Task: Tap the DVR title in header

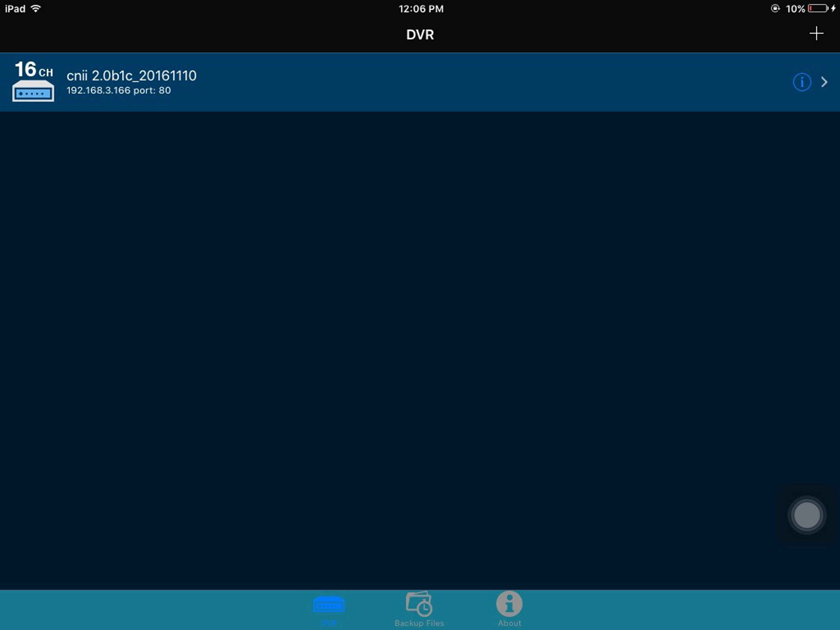Action: [420, 34]
